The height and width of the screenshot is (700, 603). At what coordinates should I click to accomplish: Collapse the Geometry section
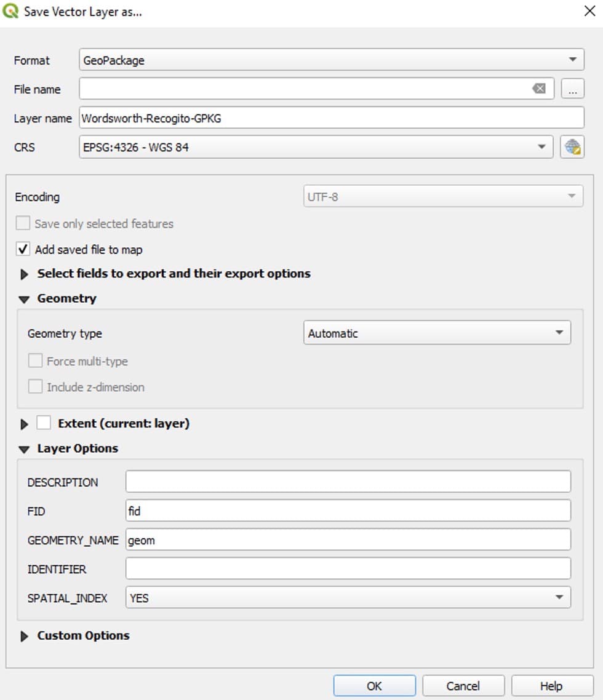pyautogui.click(x=24, y=299)
